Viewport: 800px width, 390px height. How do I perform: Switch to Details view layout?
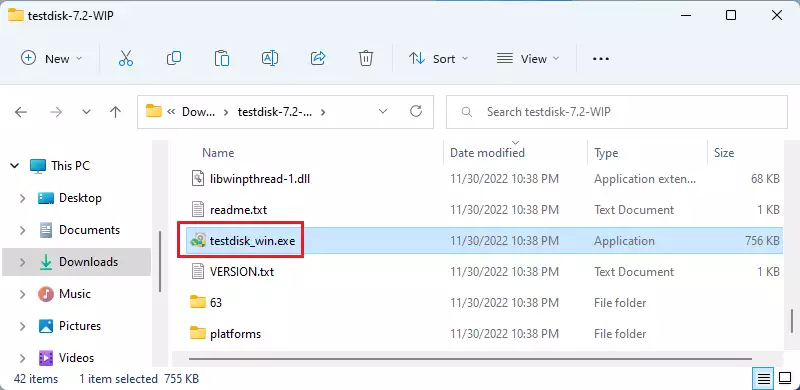[763, 379]
